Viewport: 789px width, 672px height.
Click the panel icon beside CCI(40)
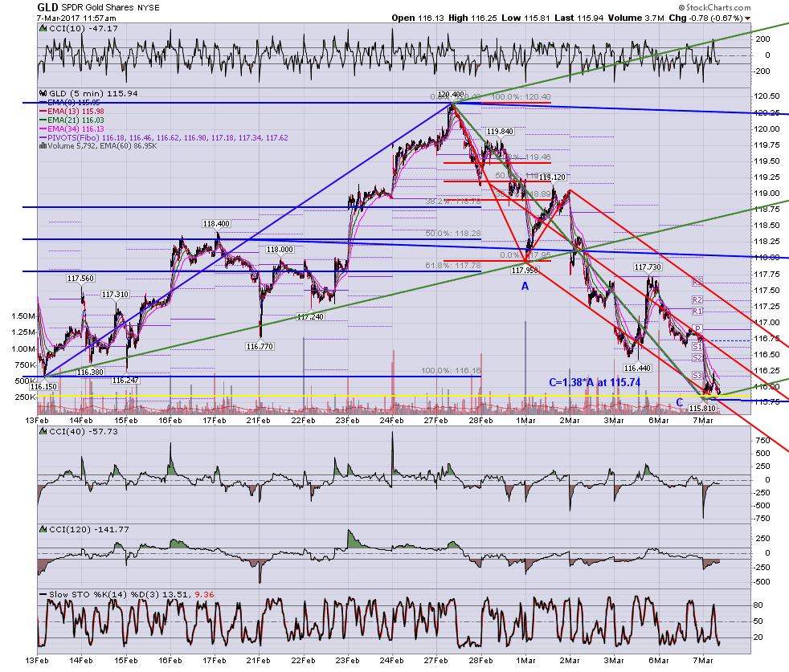(43, 432)
